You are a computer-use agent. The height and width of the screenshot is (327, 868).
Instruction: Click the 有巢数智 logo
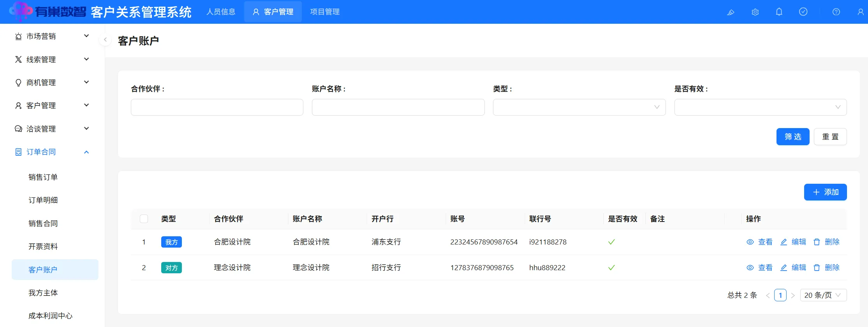pos(48,11)
